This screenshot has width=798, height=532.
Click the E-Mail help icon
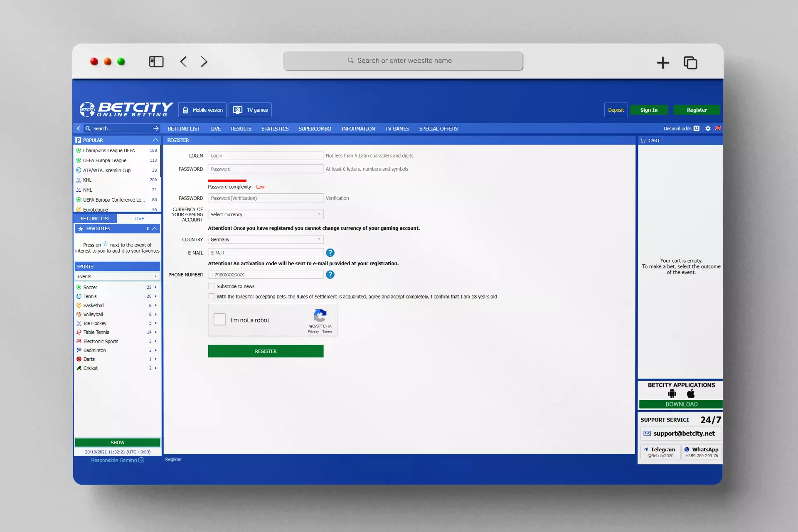(330, 252)
